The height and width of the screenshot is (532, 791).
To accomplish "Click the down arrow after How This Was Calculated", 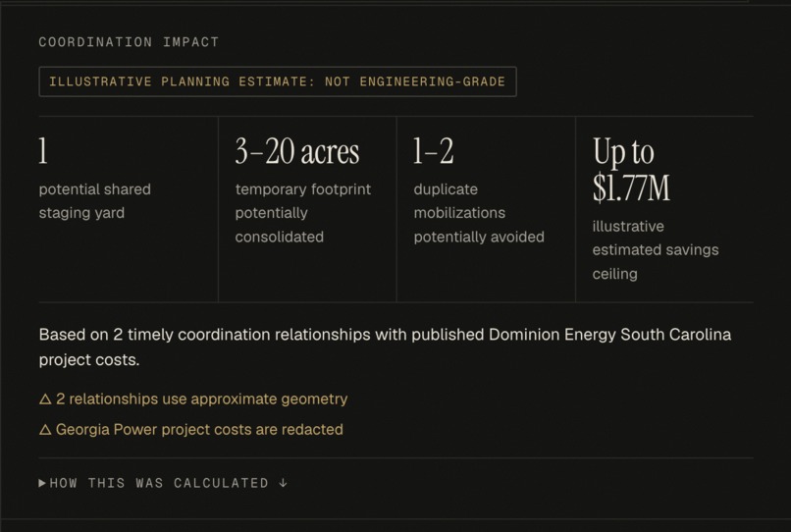I will (x=283, y=483).
